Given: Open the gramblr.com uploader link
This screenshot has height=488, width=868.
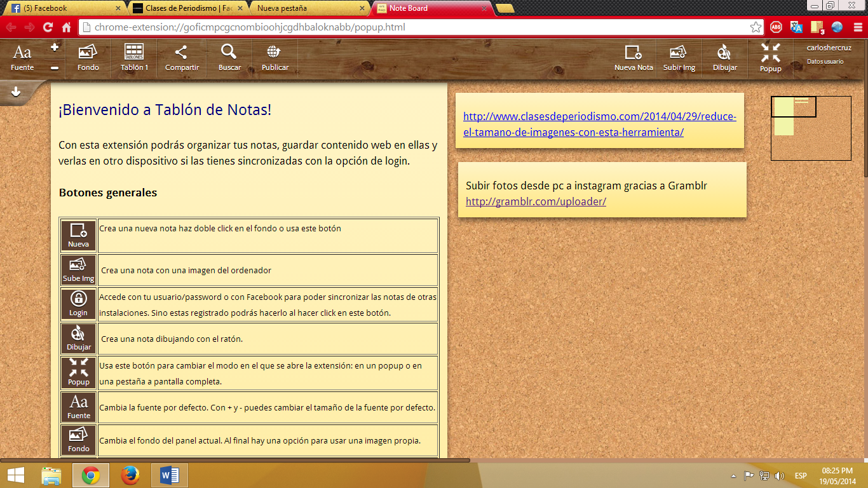Looking at the screenshot, I should (536, 201).
